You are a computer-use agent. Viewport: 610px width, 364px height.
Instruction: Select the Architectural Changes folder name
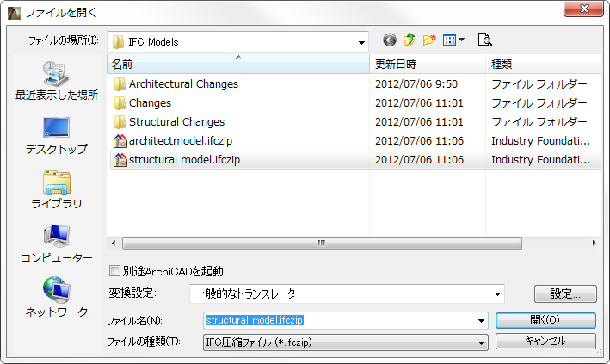pos(183,84)
